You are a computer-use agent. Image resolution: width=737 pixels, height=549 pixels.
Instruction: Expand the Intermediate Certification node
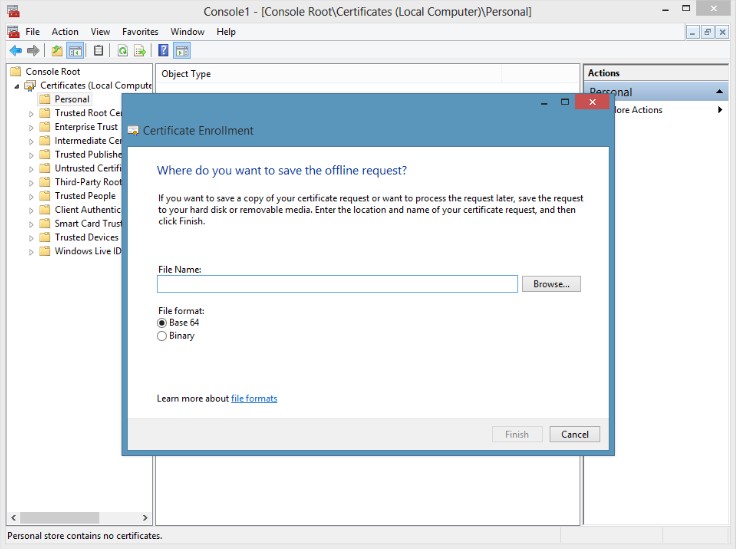click(31, 141)
